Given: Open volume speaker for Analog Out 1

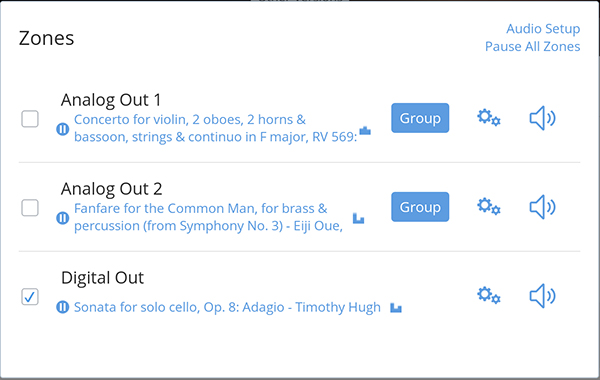Looking at the screenshot, I should pos(543,118).
